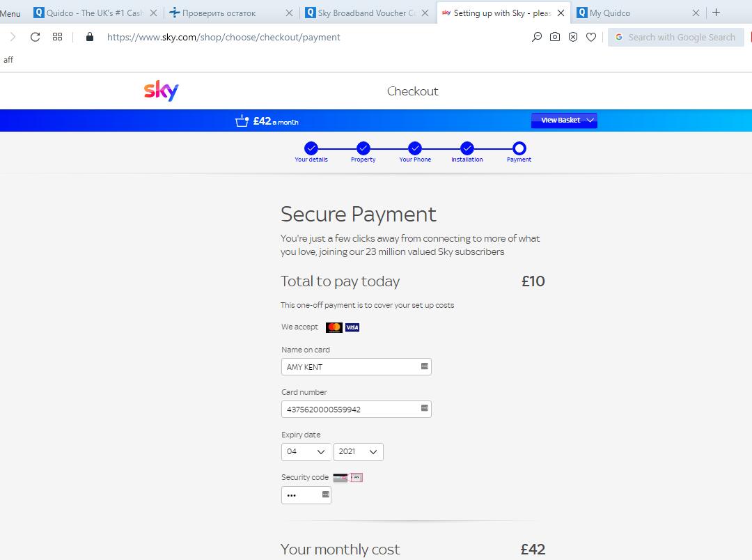Expand the View Basket dropdown

(x=564, y=120)
